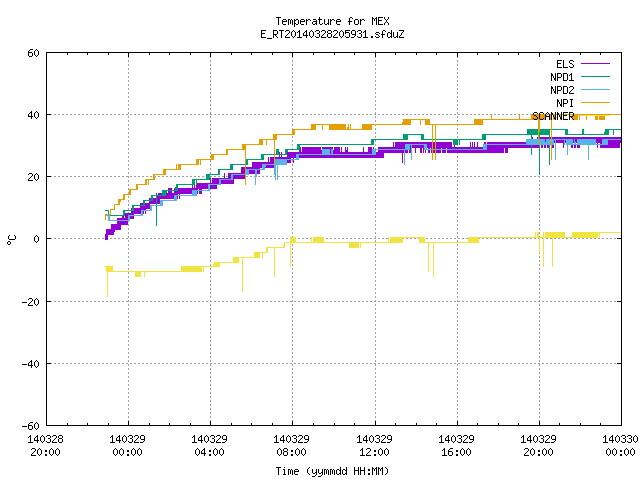Screen dimensions: 640x480
Task: Click the x-axis label 140329 16:00
Action: point(456,446)
